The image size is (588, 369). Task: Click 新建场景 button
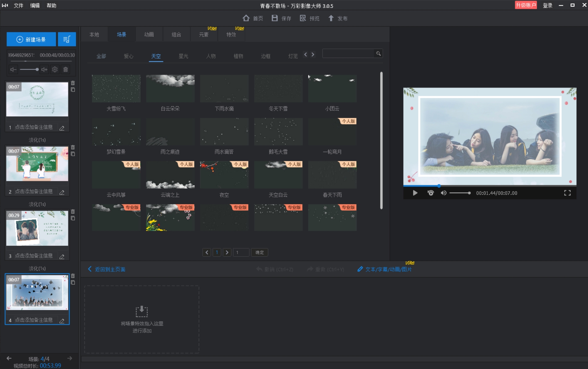[31, 40]
